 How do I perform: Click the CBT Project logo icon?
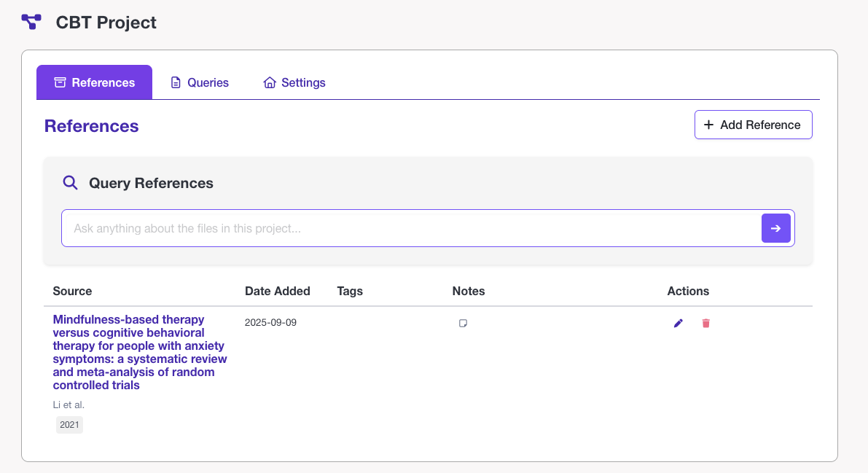(31, 22)
